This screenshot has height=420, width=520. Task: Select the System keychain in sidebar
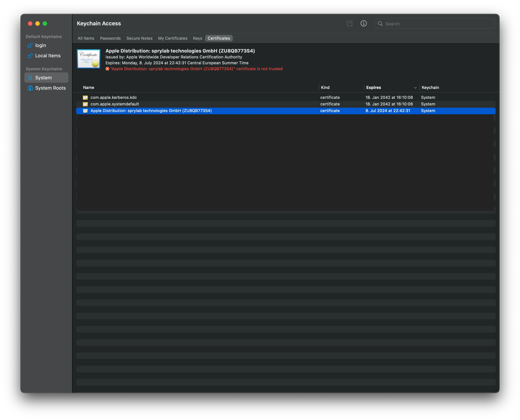tap(46, 78)
